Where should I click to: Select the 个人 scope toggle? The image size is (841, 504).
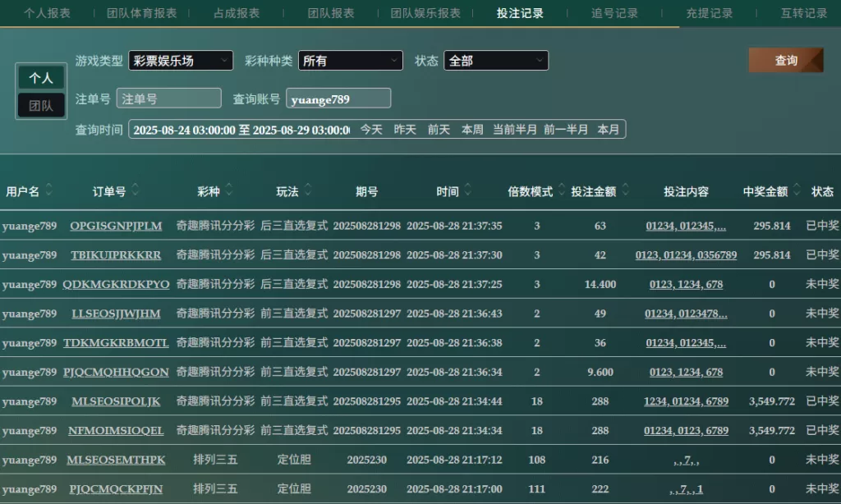click(x=41, y=78)
